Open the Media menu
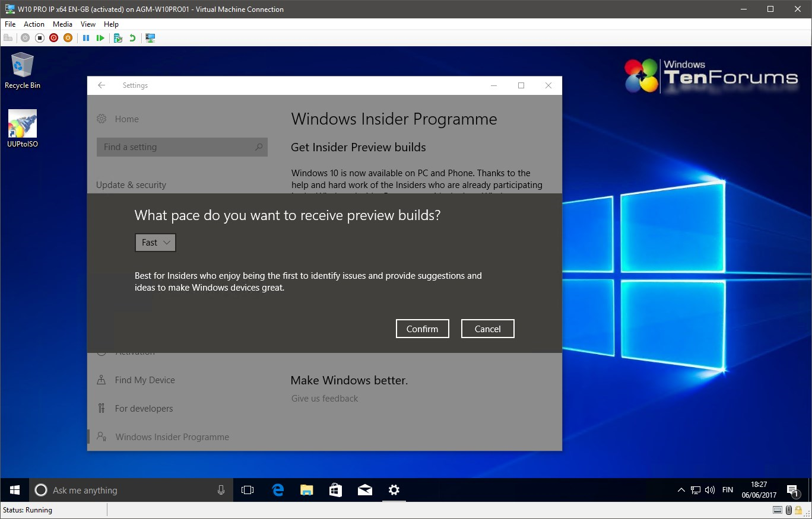The width and height of the screenshot is (812, 519). (x=62, y=24)
